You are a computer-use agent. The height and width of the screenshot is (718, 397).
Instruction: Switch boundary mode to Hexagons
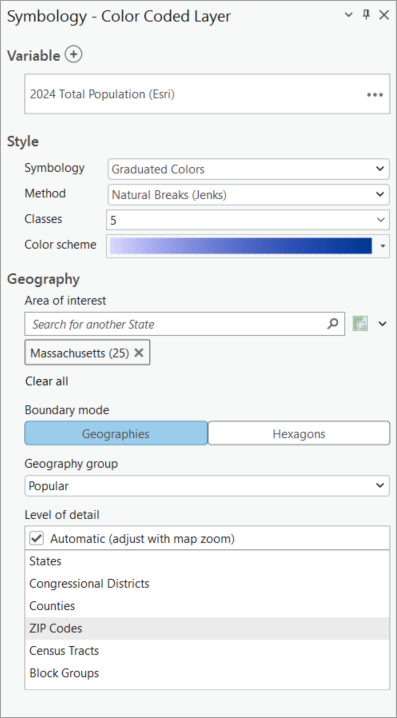[299, 433]
